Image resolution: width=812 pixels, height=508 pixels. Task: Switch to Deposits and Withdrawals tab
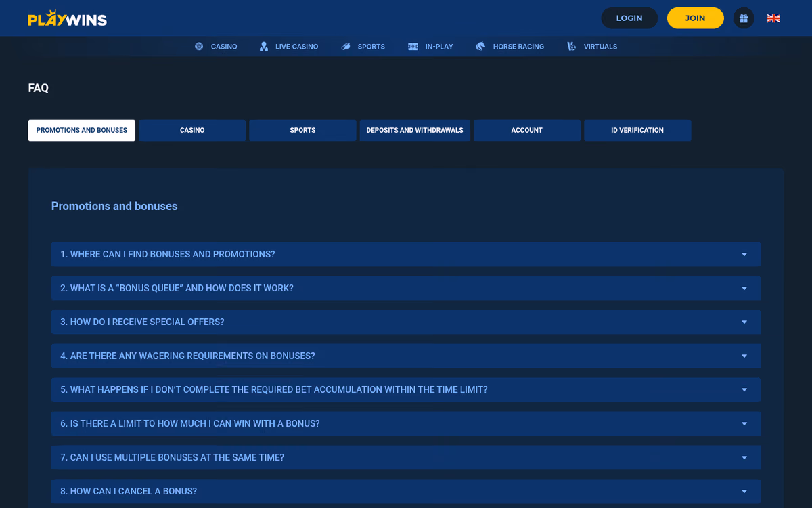[415, 130]
